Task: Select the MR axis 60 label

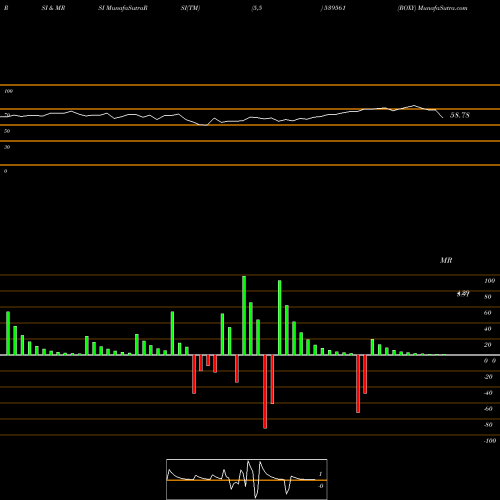Action: pyautogui.click(x=488, y=313)
